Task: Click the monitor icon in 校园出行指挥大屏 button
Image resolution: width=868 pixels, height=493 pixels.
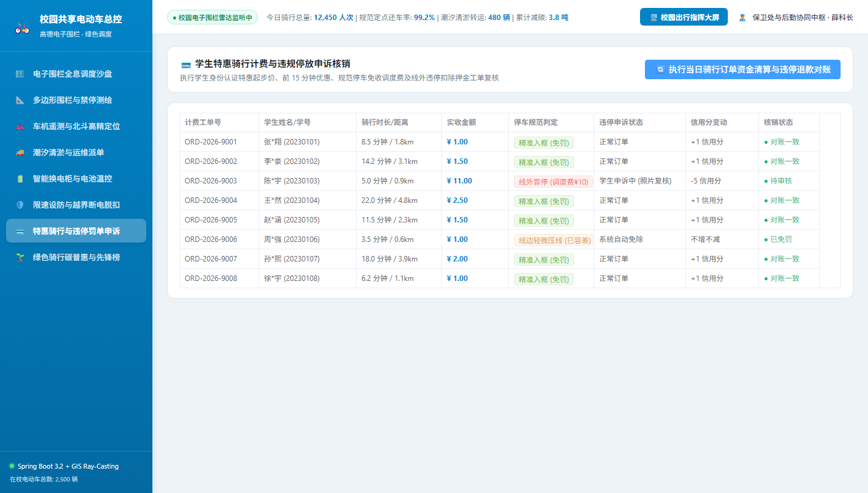Action: tap(653, 18)
